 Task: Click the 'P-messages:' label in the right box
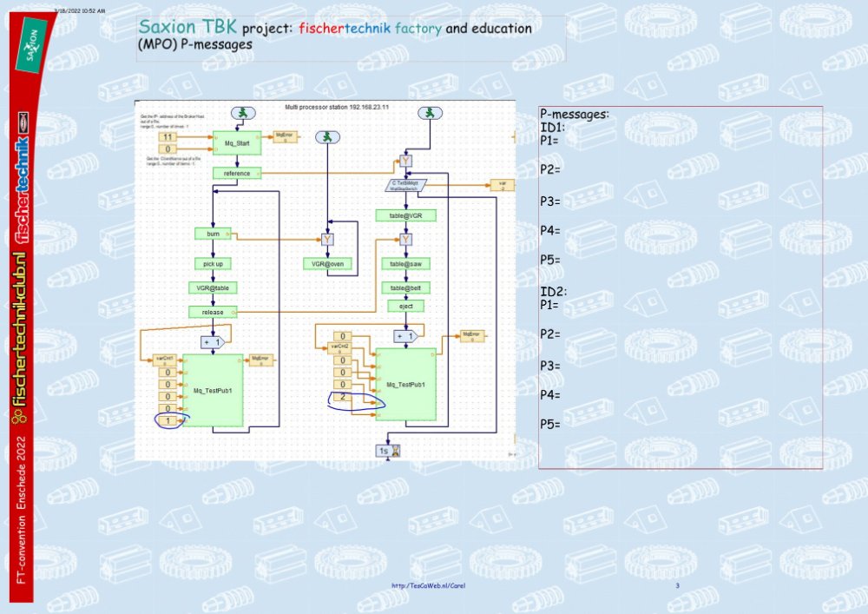[575, 115]
